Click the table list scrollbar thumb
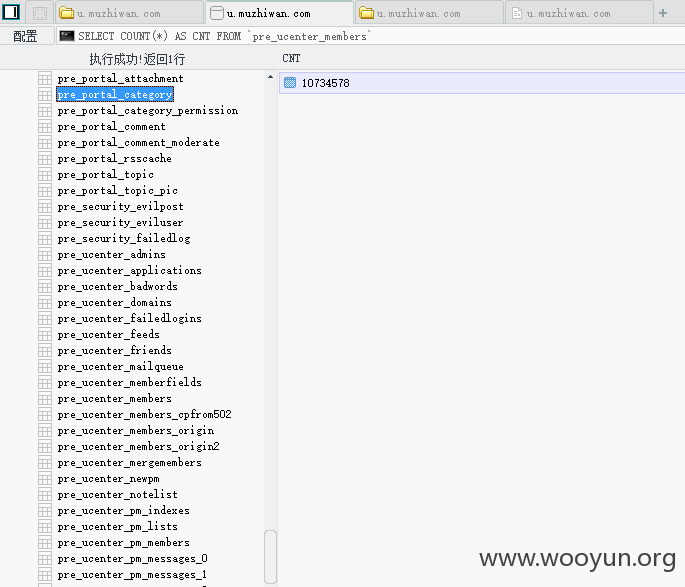The image size is (685, 587). pyautogui.click(x=270, y=556)
